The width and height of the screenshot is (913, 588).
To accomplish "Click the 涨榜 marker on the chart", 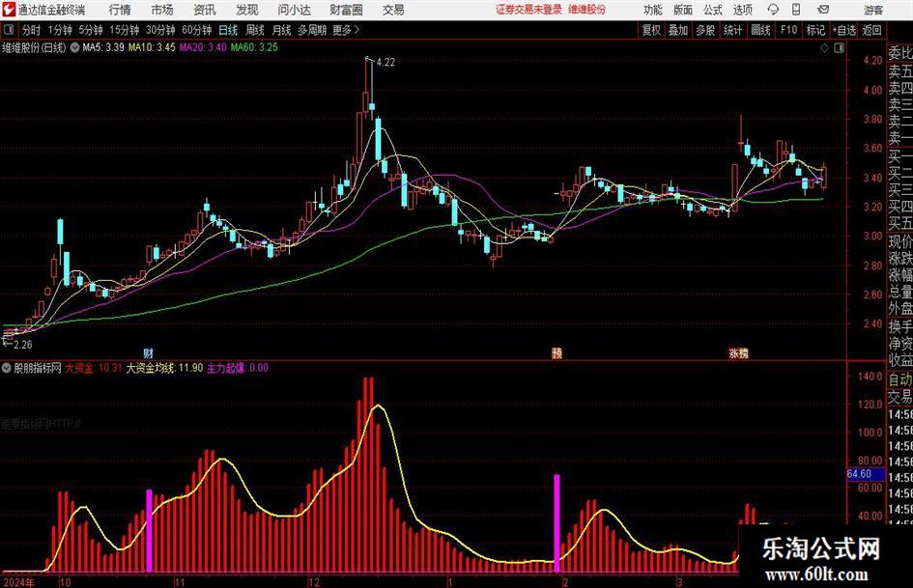I will click(738, 352).
